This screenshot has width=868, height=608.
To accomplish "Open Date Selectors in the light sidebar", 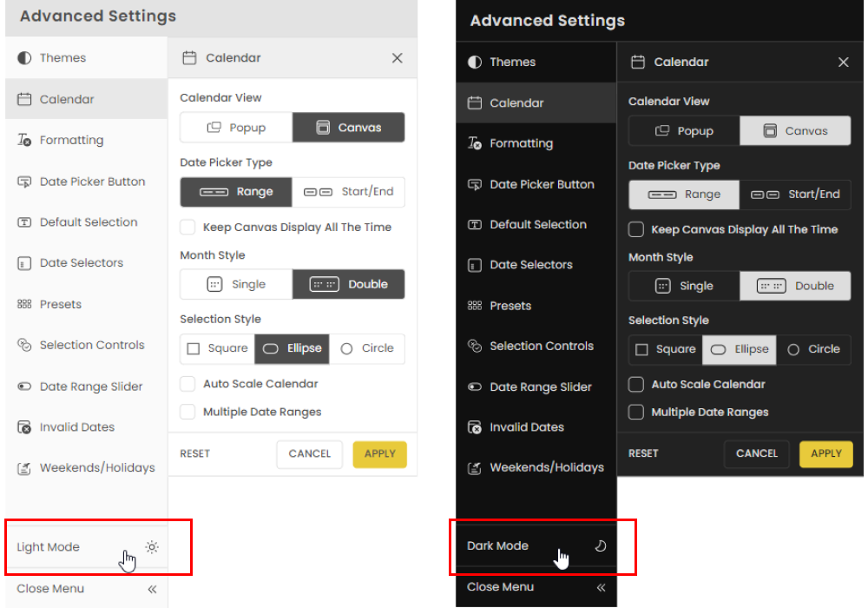I will click(81, 263).
